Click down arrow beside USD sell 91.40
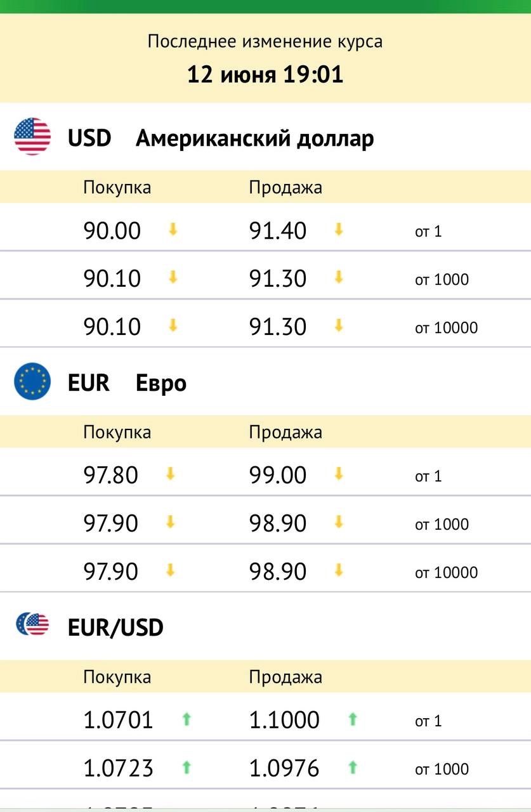 point(339,230)
